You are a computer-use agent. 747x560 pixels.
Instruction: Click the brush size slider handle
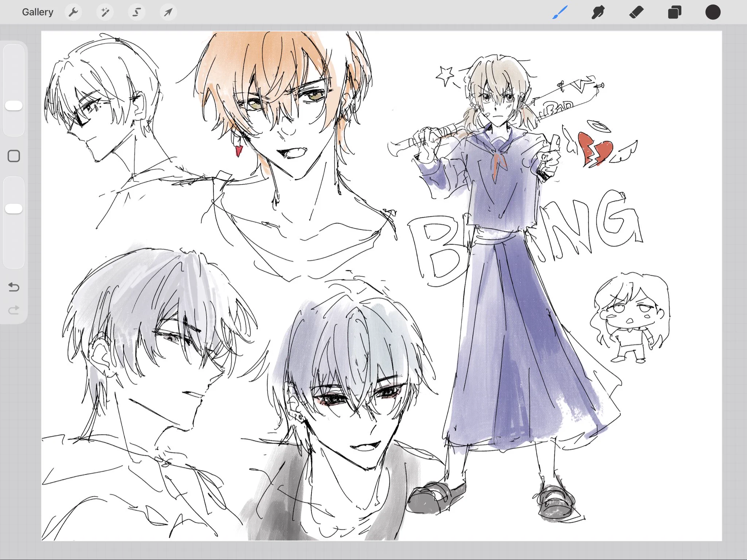tap(14, 106)
